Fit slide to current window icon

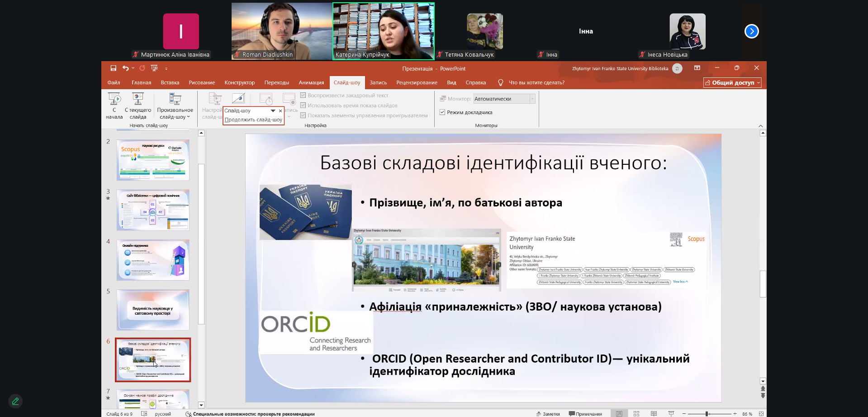(761, 413)
